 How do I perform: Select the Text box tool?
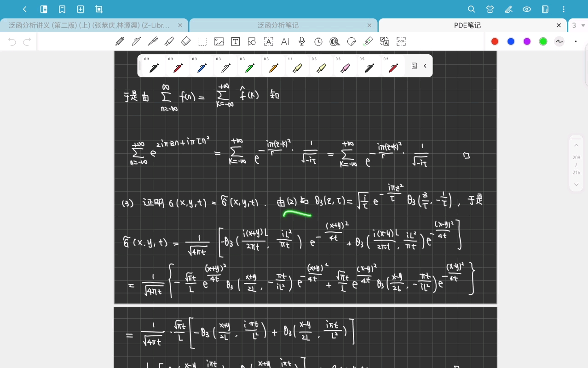236,41
